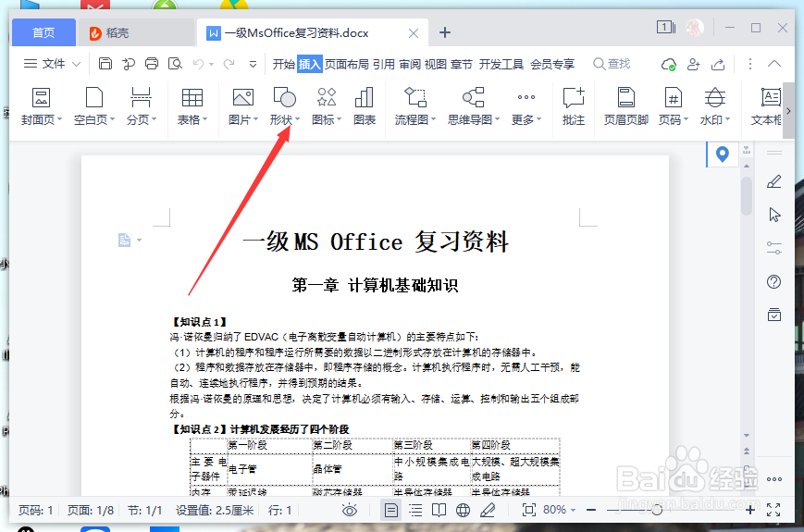Insert a Text Box (文本框)
Viewport: 804px width, 532px height.
tap(767, 106)
